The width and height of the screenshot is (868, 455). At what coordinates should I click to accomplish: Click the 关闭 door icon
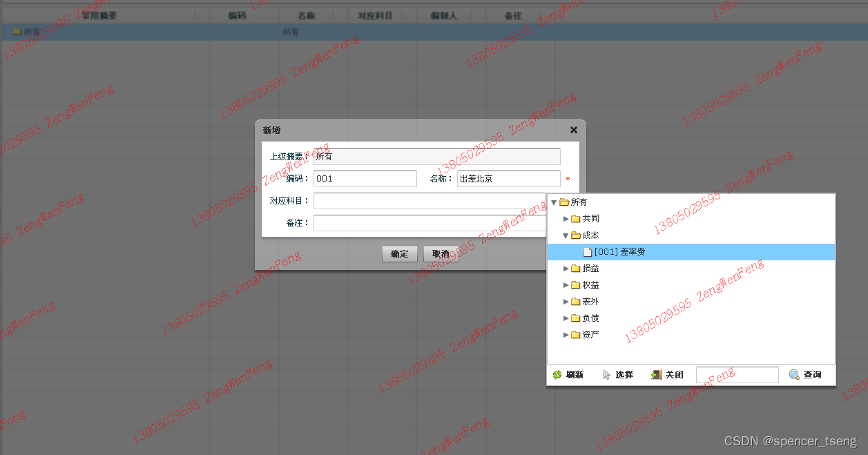[x=657, y=375]
